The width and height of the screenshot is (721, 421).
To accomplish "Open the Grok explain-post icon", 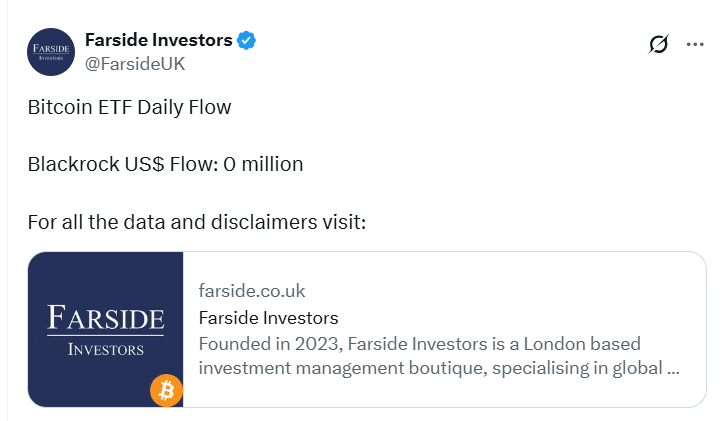I will pyautogui.click(x=658, y=45).
